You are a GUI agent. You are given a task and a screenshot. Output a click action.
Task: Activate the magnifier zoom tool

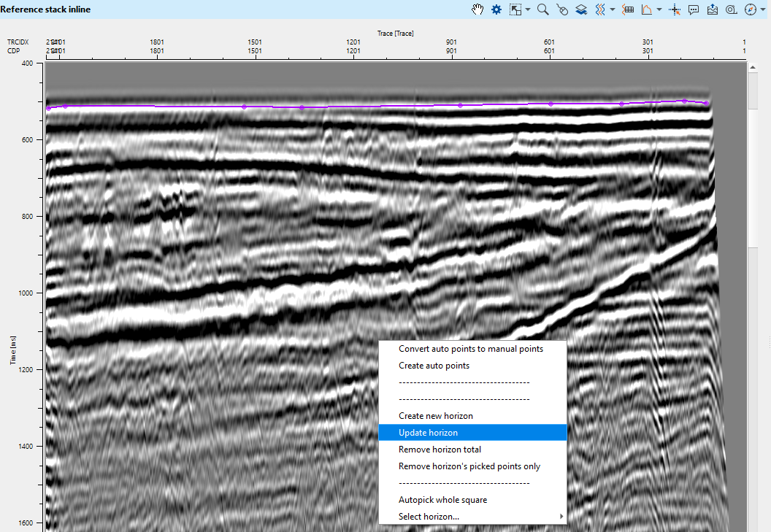click(x=542, y=9)
